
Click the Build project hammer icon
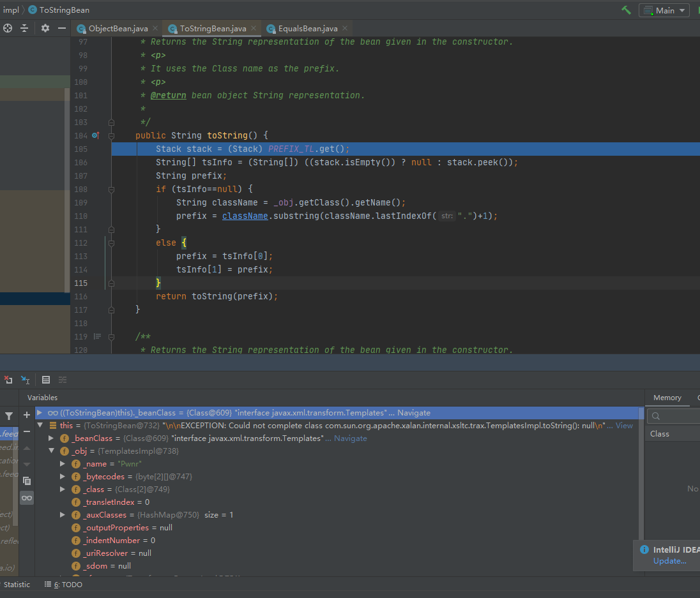tap(627, 10)
